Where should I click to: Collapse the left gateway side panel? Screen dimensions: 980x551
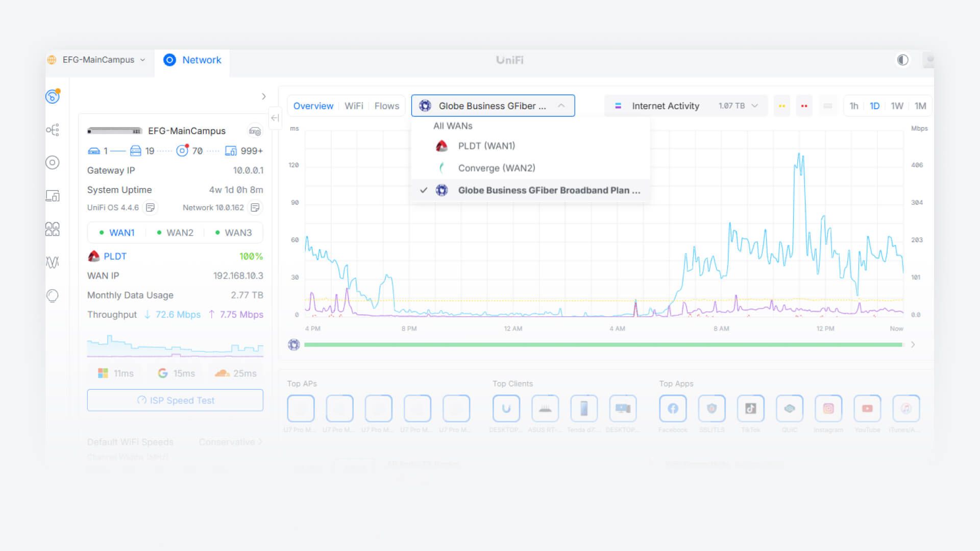pyautogui.click(x=275, y=118)
